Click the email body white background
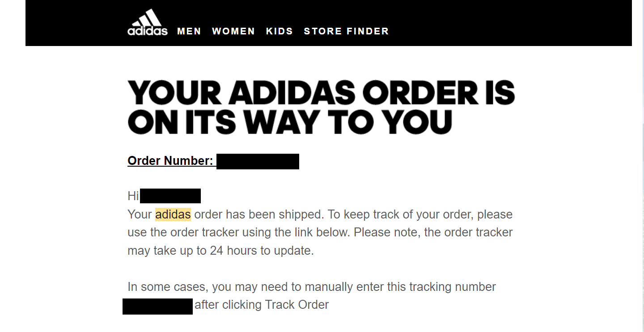644x332 pixels. point(559,179)
